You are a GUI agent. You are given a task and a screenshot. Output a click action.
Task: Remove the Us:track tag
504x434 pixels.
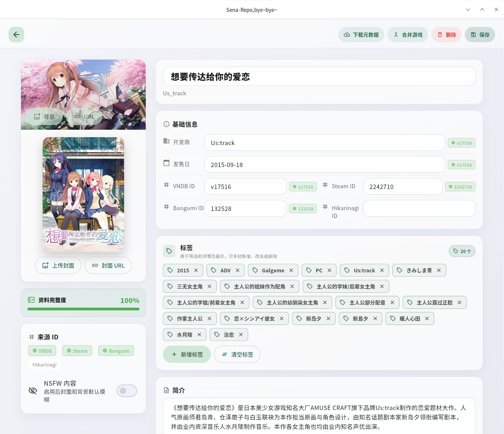[382, 270]
